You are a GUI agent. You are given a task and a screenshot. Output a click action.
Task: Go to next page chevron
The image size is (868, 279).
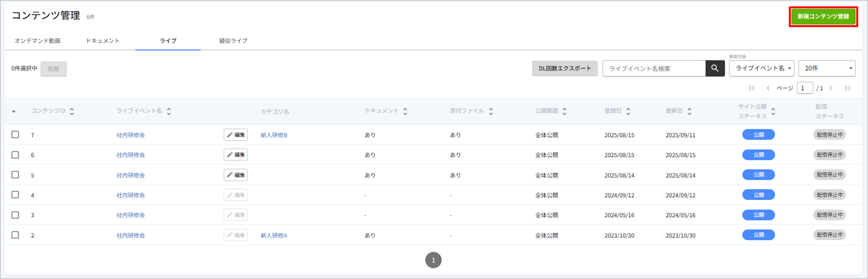pyautogui.click(x=831, y=88)
